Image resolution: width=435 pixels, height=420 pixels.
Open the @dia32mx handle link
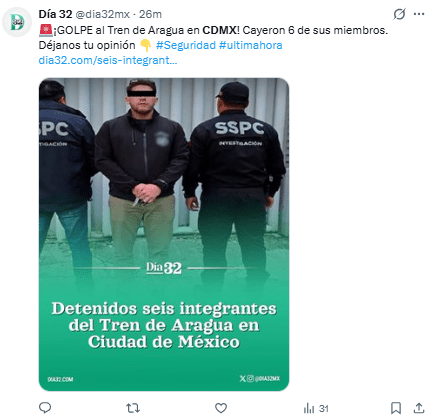[103, 14]
